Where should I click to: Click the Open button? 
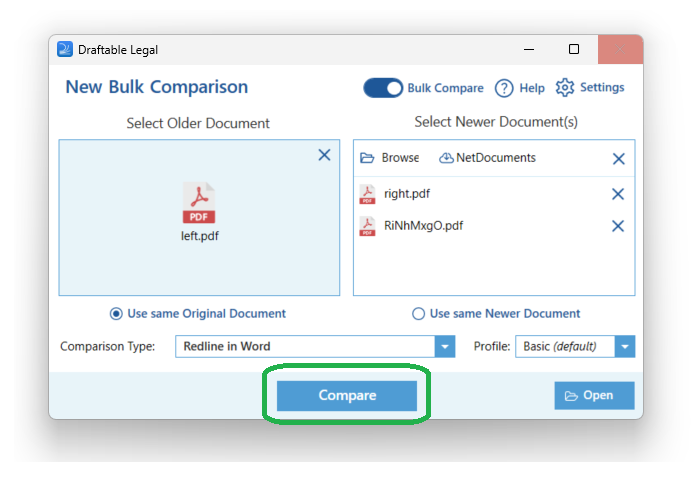[594, 395]
